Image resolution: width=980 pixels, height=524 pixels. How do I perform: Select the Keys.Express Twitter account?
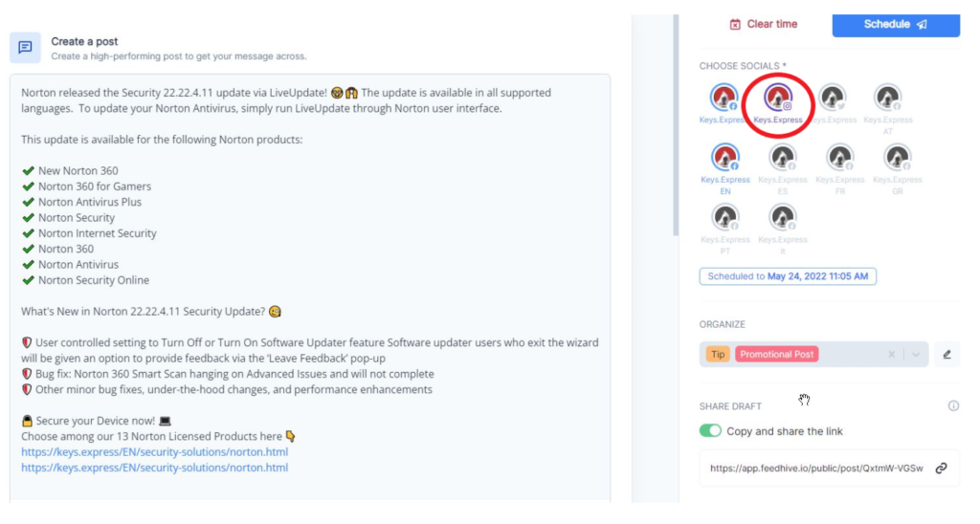833,98
